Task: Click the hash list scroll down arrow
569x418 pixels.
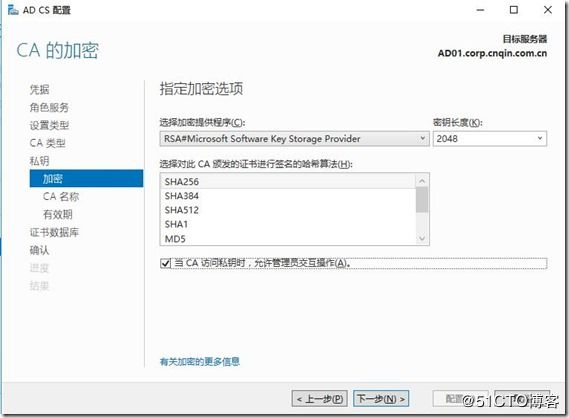Action: (422, 238)
